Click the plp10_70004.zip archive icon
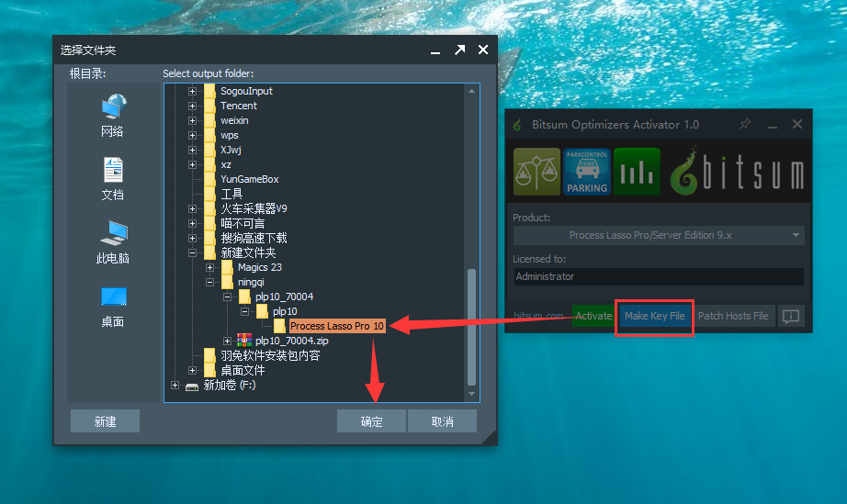Viewport: 847px width, 504px height. tap(244, 340)
